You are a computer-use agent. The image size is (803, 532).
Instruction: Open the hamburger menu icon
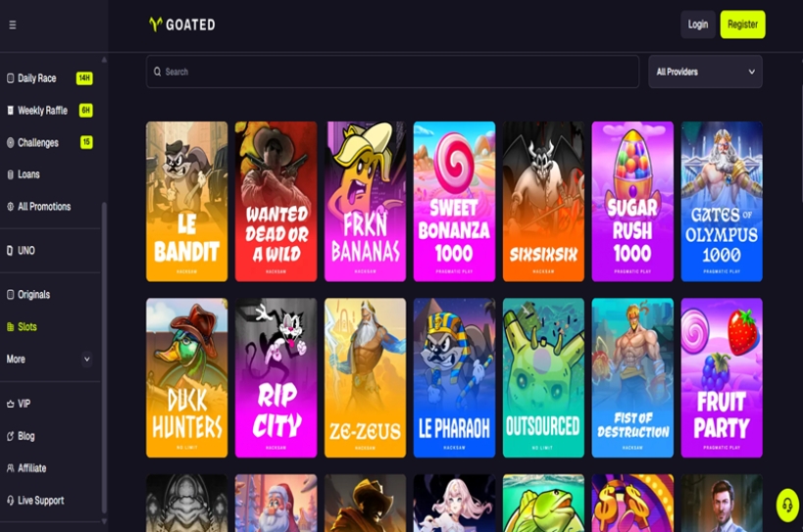13,24
